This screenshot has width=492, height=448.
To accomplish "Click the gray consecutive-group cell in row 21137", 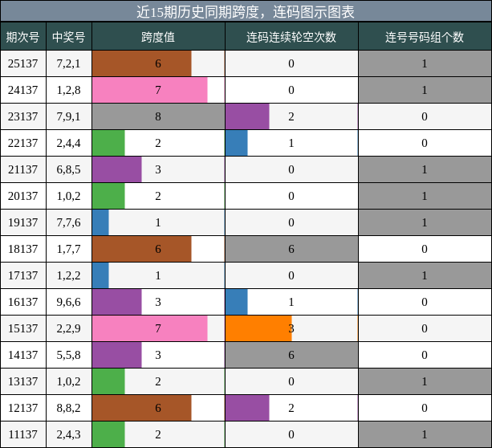I will click(x=425, y=169).
